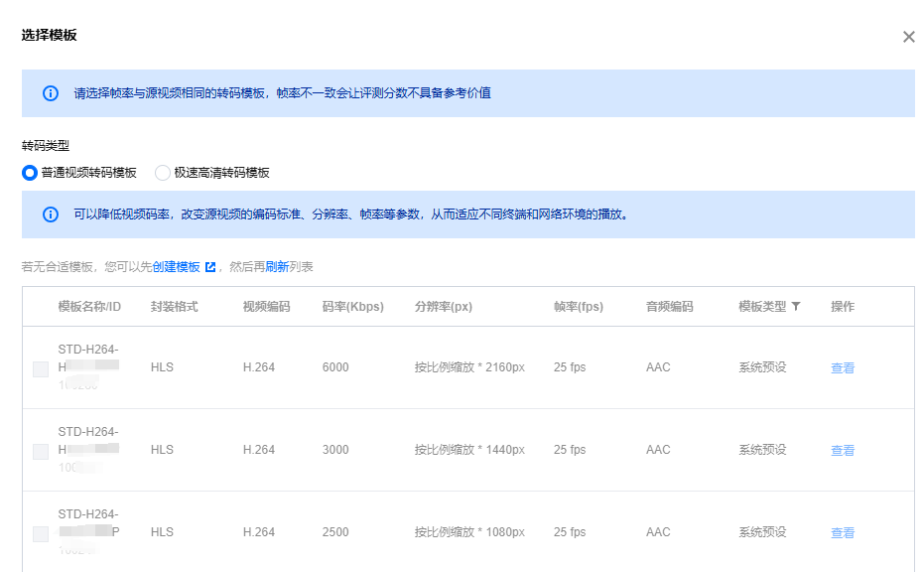Viewport: 924px width, 572px height.
Task: Click the 刷新 link to reload list
Action: 277,267
